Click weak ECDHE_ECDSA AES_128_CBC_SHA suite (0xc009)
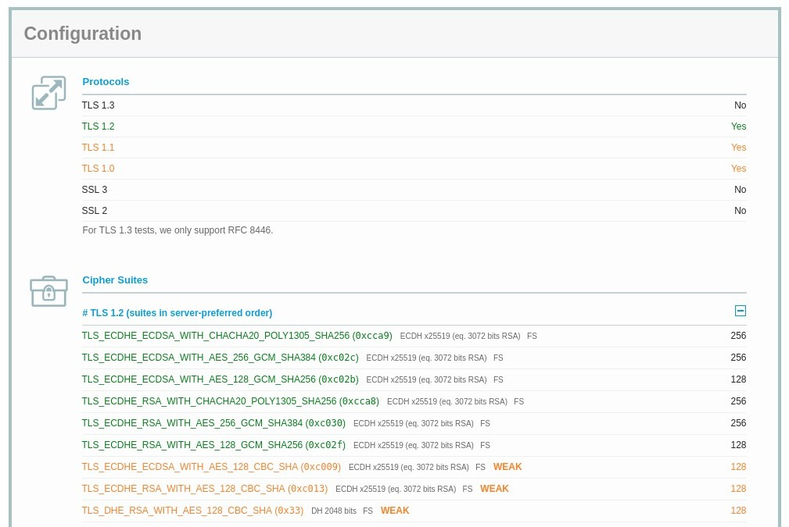Screen dimensions: 789x527 [x=211, y=467]
